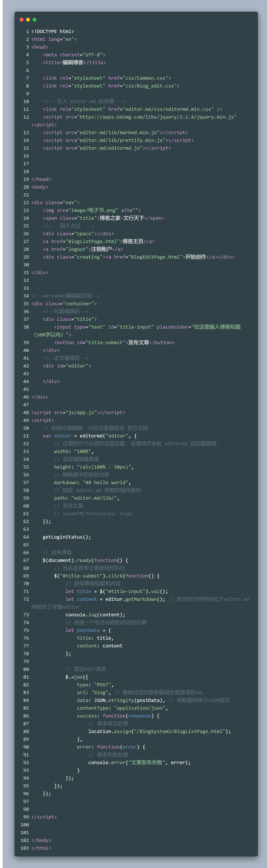This screenshot has height=868, width=267.
Task: Click the yellow minimize dot
Action: [x=28, y=20]
